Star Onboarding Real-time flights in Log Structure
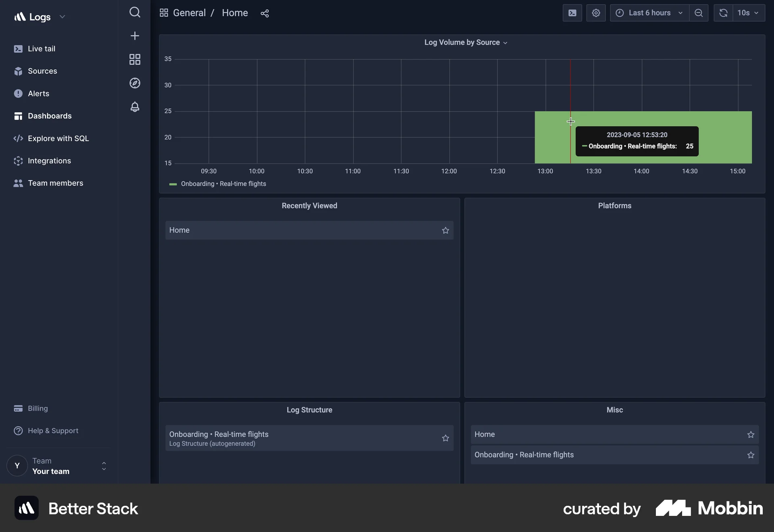The height and width of the screenshot is (532, 774). click(x=445, y=438)
